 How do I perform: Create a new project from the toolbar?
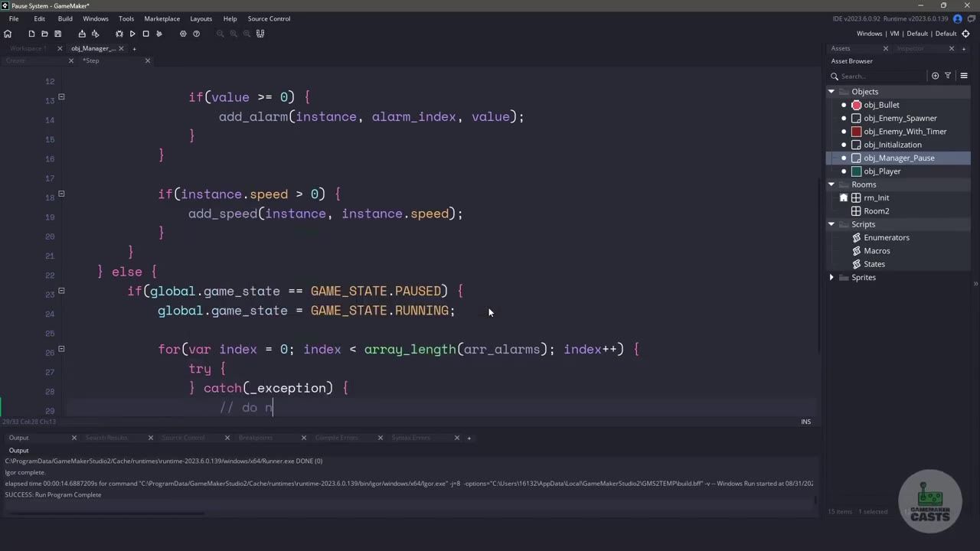31,34
